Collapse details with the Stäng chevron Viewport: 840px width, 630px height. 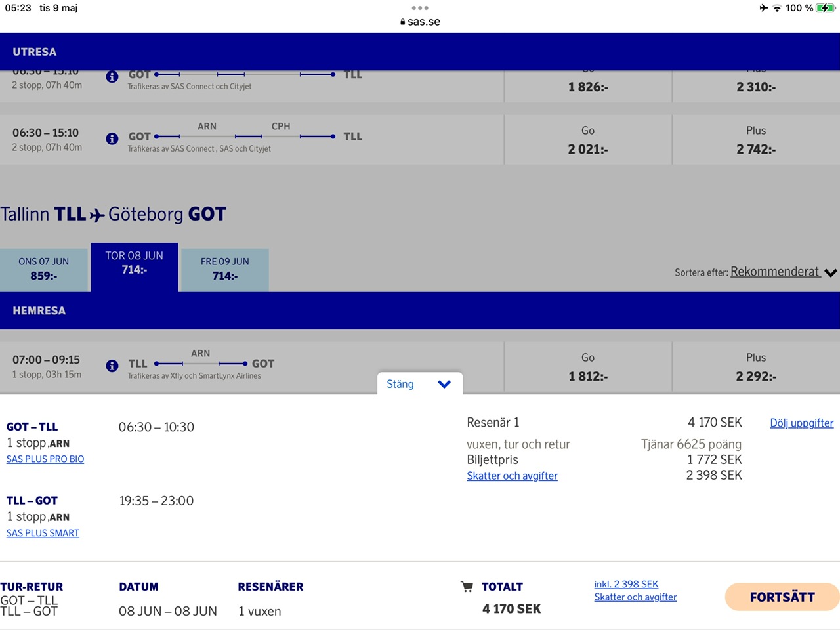pyautogui.click(x=444, y=384)
